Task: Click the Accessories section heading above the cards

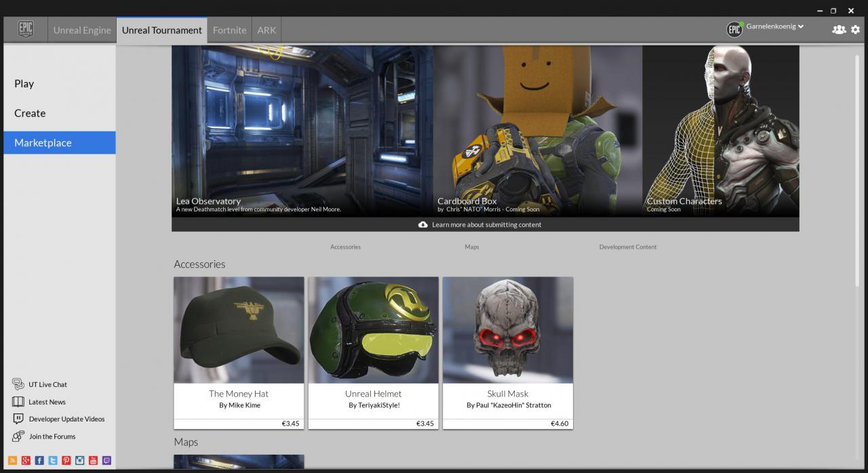Action: pyautogui.click(x=199, y=264)
